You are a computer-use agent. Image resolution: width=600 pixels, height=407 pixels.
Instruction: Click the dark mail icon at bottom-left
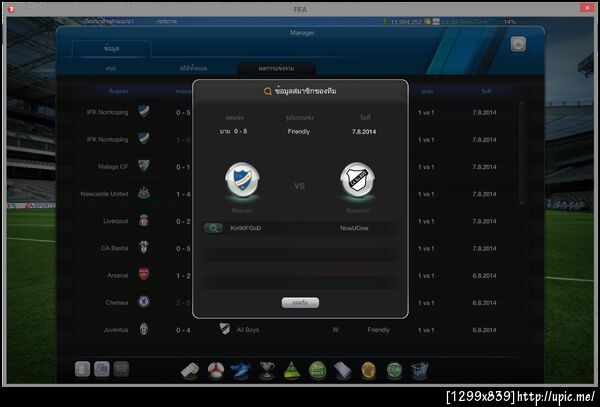121,369
